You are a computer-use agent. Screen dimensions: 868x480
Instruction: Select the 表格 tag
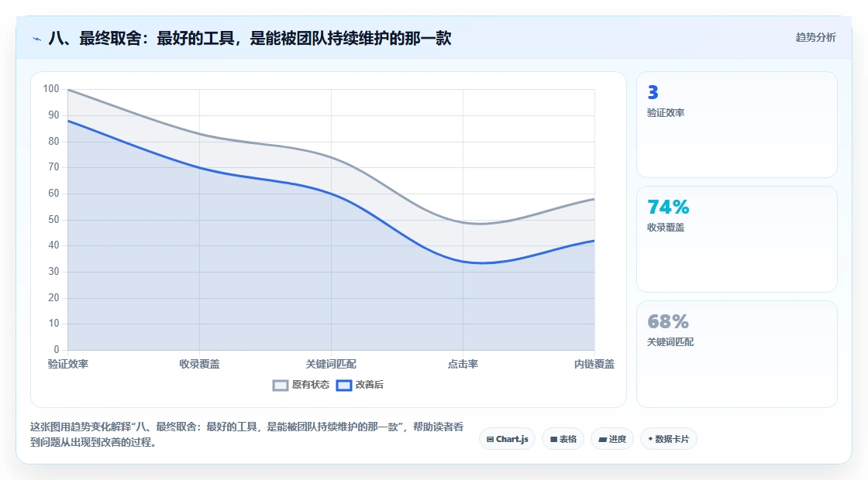(x=563, y=439)
